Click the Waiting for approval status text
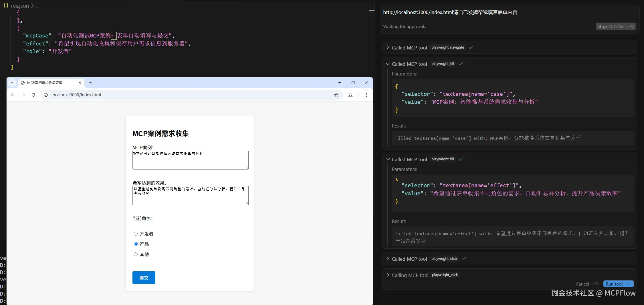The height and width of the screenshot is (305, 644). coord(405,27)
